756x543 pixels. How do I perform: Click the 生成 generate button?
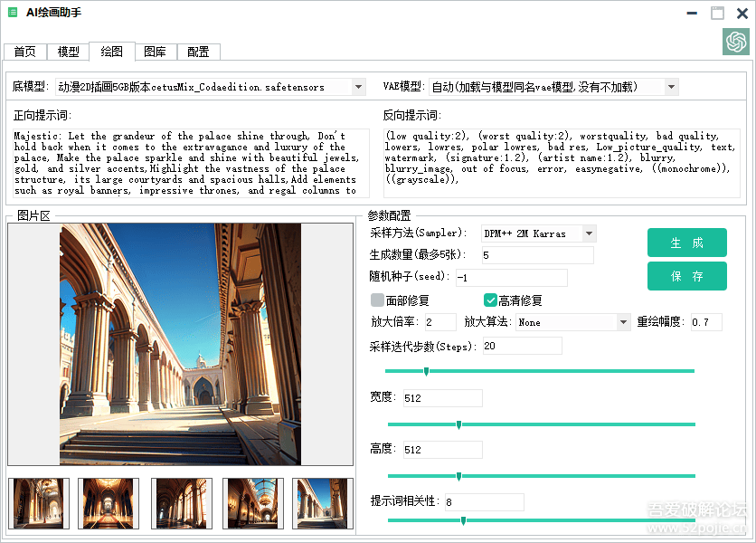coord(686,243)
